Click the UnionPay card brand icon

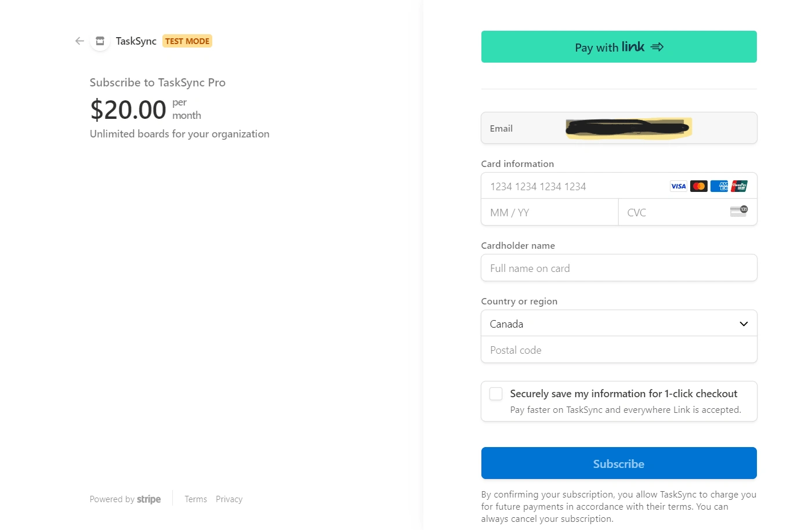coord(740,186)
